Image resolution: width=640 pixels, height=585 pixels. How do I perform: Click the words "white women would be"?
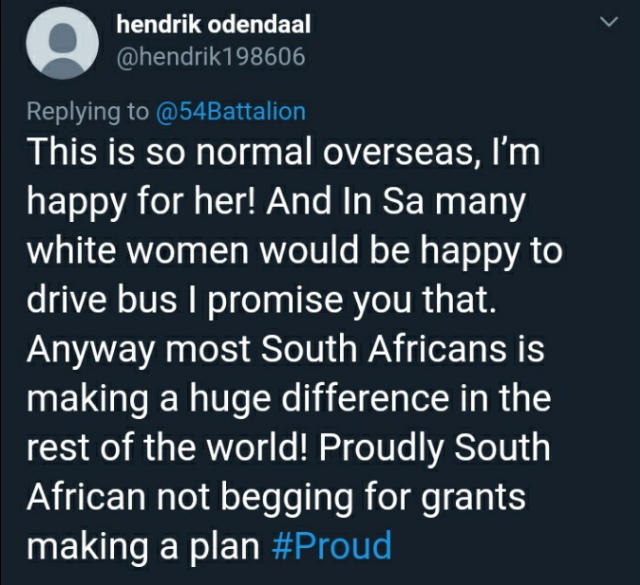(x=218, y=251)
